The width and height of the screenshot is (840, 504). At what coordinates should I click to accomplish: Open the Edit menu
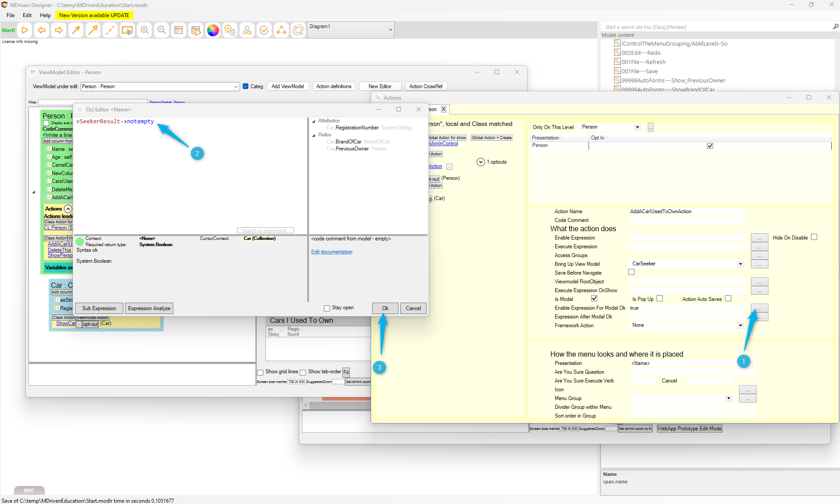pyautogui.click(x=27, y=15)
